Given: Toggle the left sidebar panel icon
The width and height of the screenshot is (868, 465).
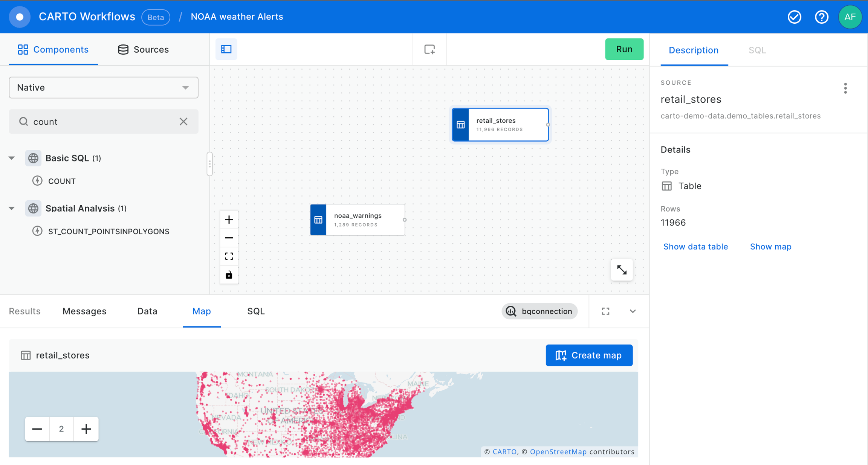Looking at the screenshot, I should click(226, 49).
